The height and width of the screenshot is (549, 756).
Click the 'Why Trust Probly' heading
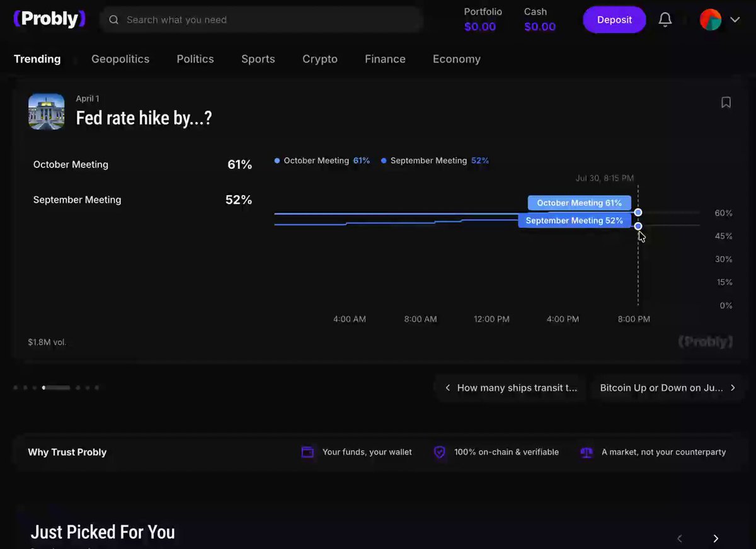(67, 452)
